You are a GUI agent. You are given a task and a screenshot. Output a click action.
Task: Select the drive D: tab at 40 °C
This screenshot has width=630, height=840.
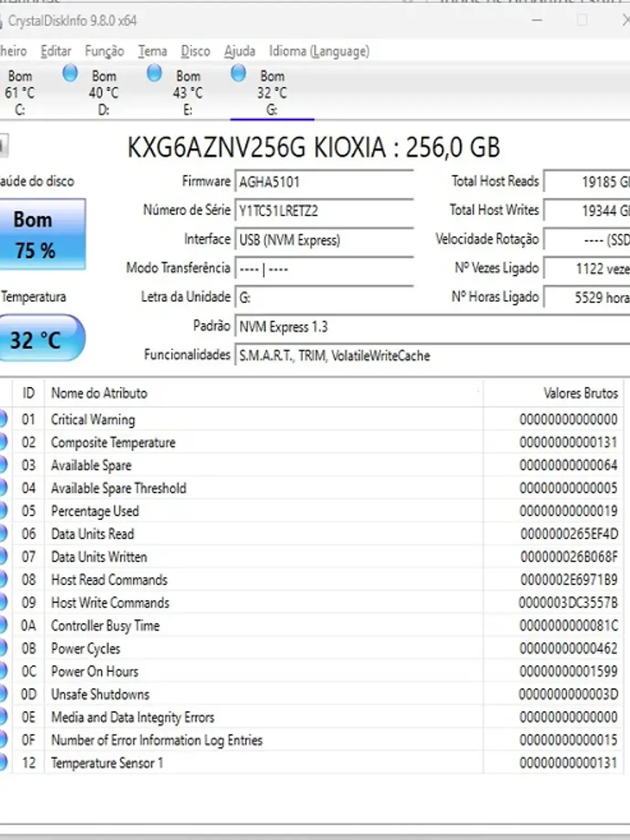tap(104, 92)
